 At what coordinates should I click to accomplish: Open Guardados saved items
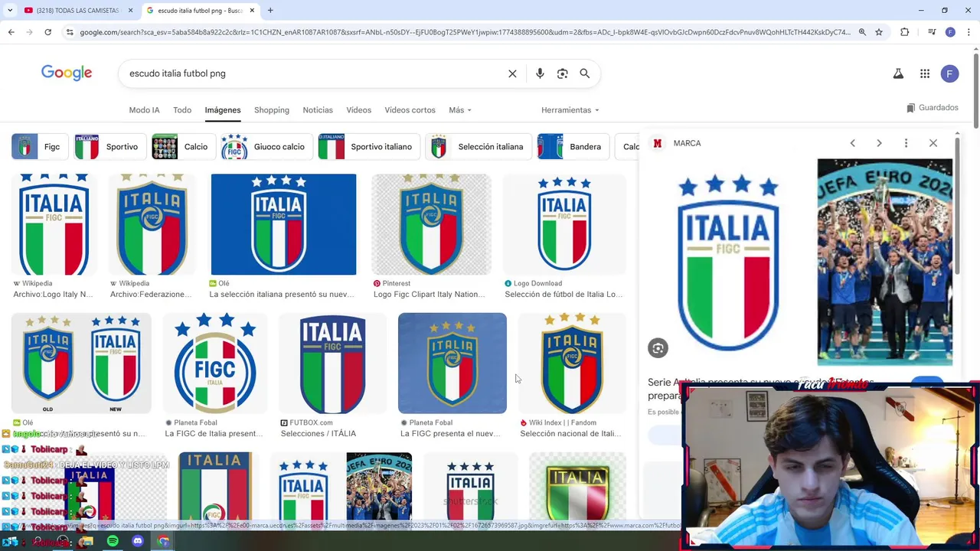pos(932,108)
